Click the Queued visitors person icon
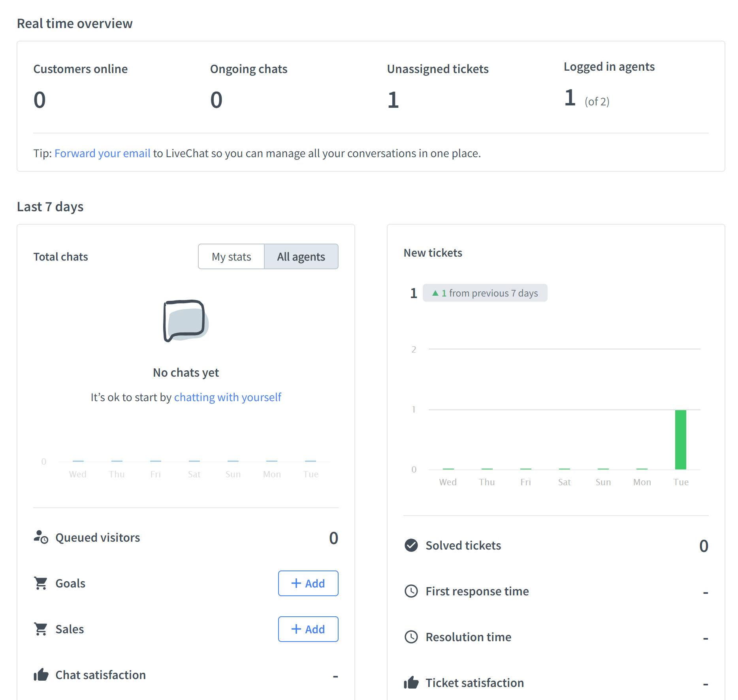 coord(40,537)
